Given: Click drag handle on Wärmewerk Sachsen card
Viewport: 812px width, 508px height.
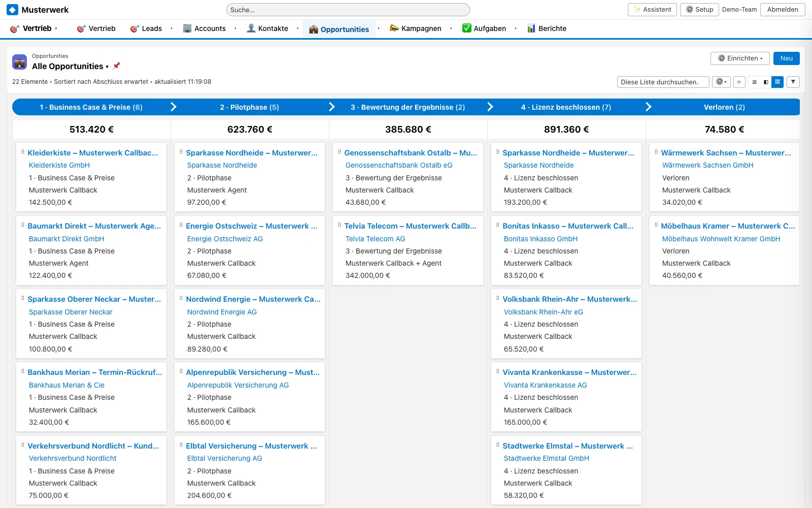Looking at the screenshot, I should click(x=656, y=152).
